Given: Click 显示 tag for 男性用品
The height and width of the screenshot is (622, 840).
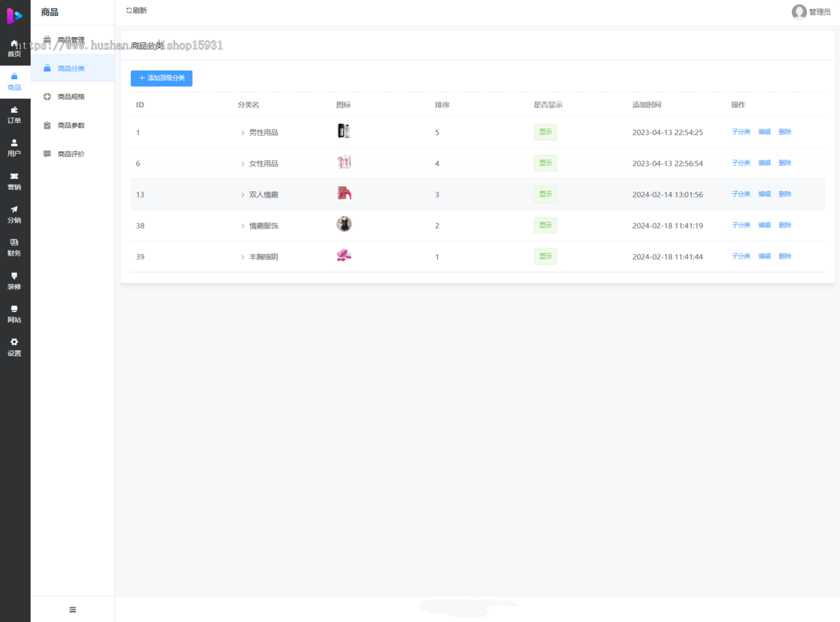Looking at the screenshot, I should [x=545, y=132].
